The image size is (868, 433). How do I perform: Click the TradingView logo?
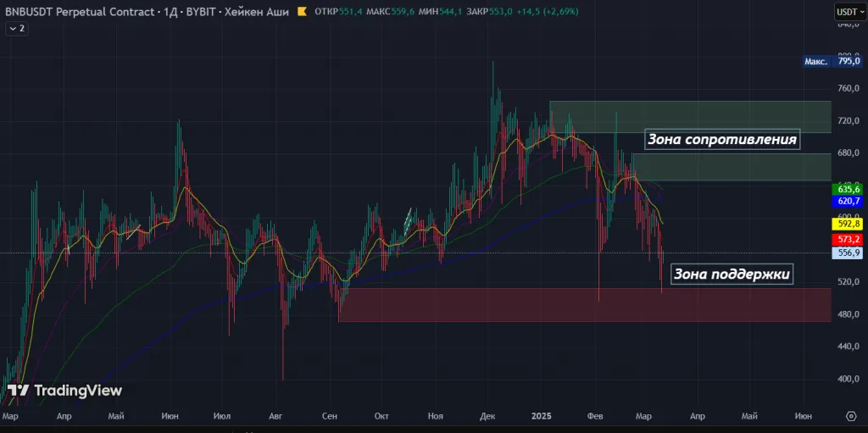pyautogui.click(x=65, y=391)
